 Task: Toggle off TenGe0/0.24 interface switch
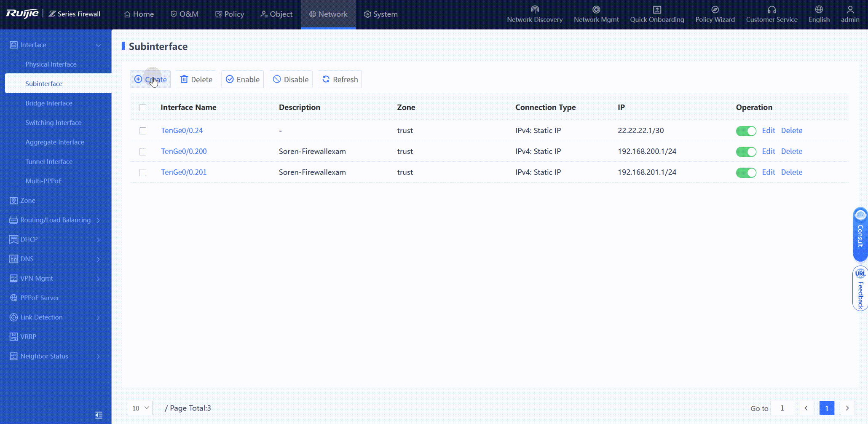[x=746, y=131]
